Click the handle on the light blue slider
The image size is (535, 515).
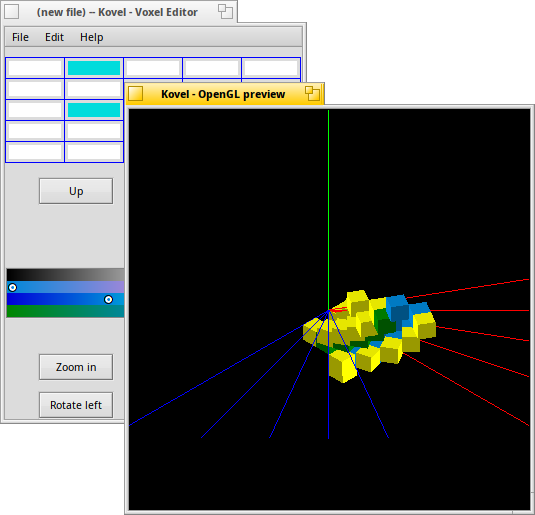click(x=12, y=287)
